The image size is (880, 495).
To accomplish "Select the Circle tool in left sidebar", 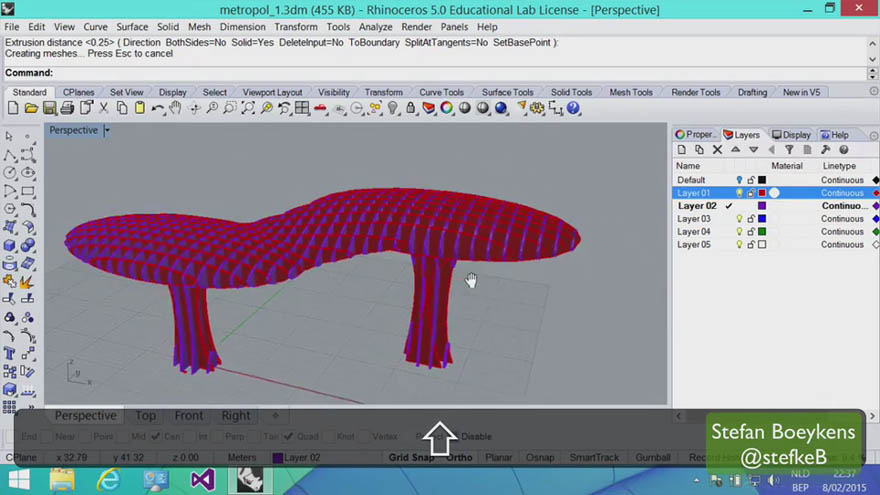I will (10, 173).
